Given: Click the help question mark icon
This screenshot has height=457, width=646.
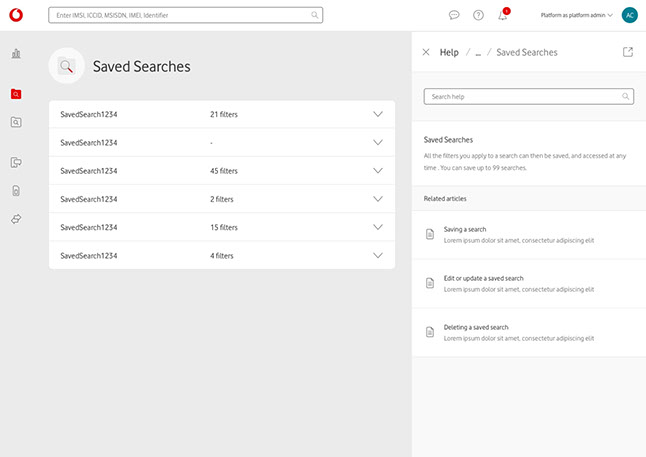Looking at the screenshot, I should 478,15.
